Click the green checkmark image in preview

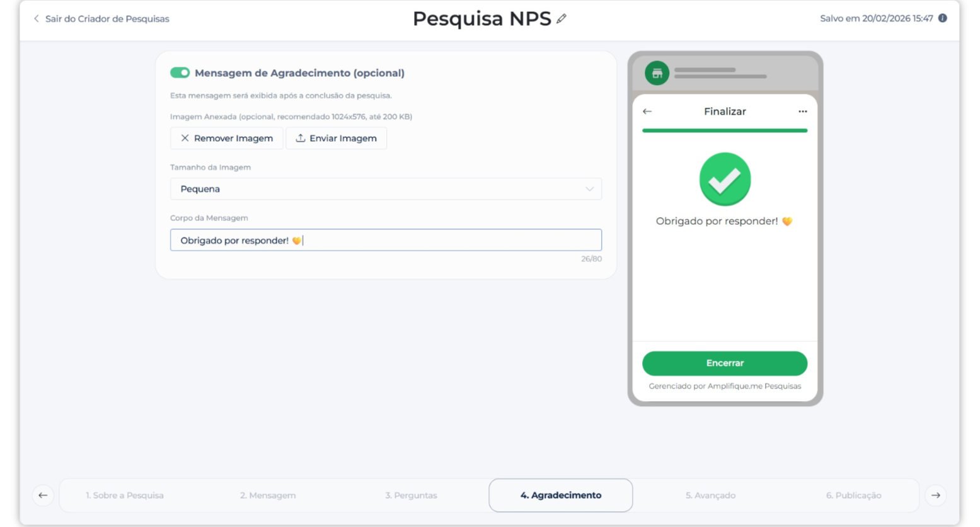point(725,179)
